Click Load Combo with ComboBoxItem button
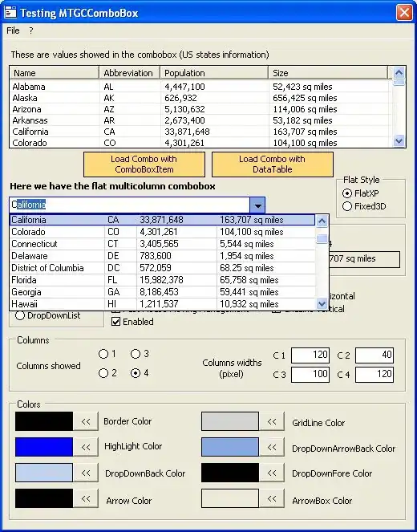The width and height of the screenshot is (417, 532). point(144,164)
